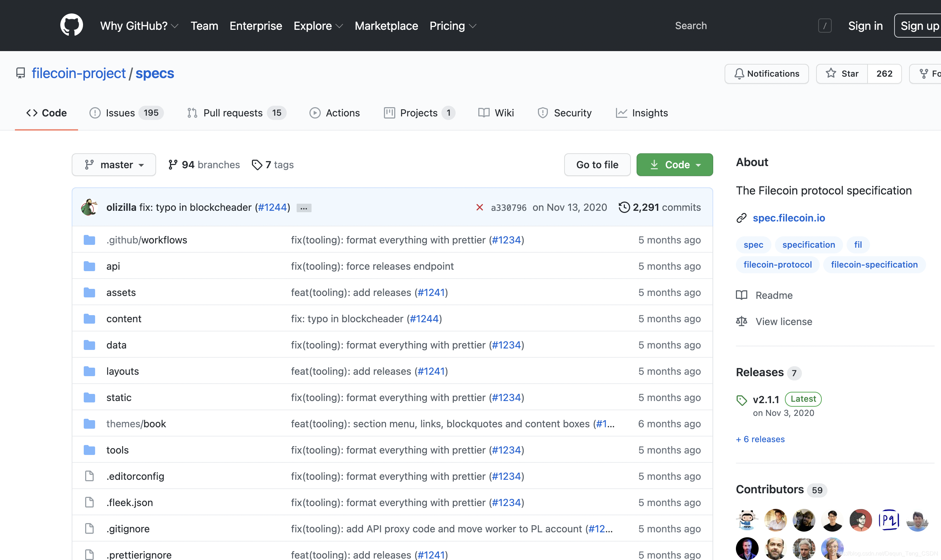Click the folder icon for the api row

(x=89, y=267)
